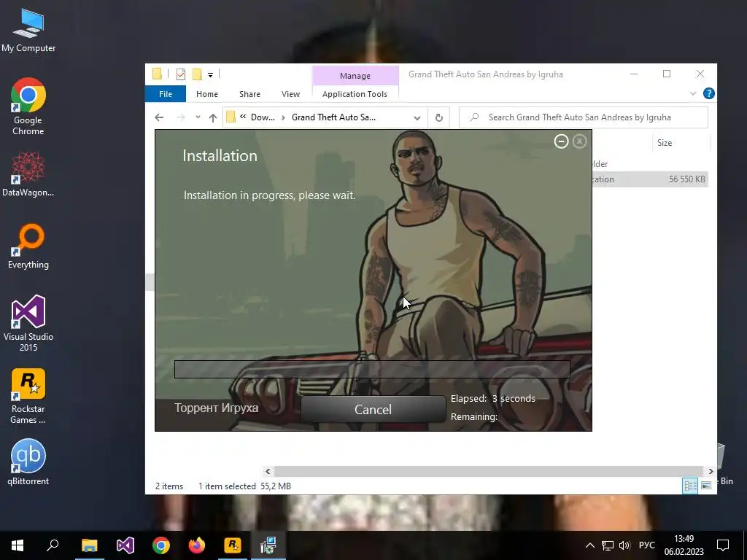Click the Properties quick access icon

pos(181,74)
